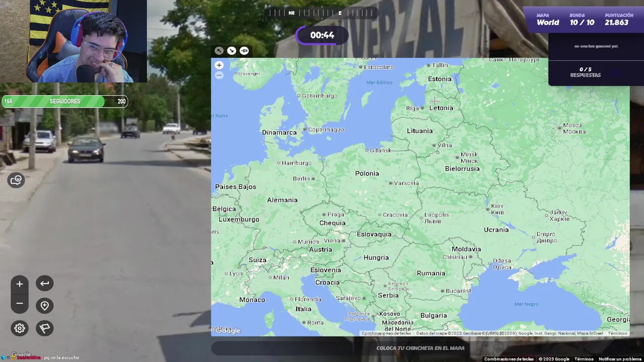Viewport: 644px width, 362px height.
Task: Zoom out the street view panorama
Action: [20, 303]
